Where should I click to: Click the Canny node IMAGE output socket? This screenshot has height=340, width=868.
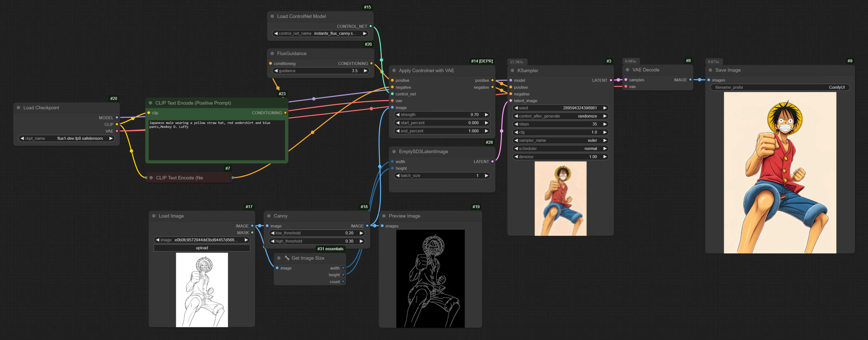pyautogui.click(x=367, y=226)
